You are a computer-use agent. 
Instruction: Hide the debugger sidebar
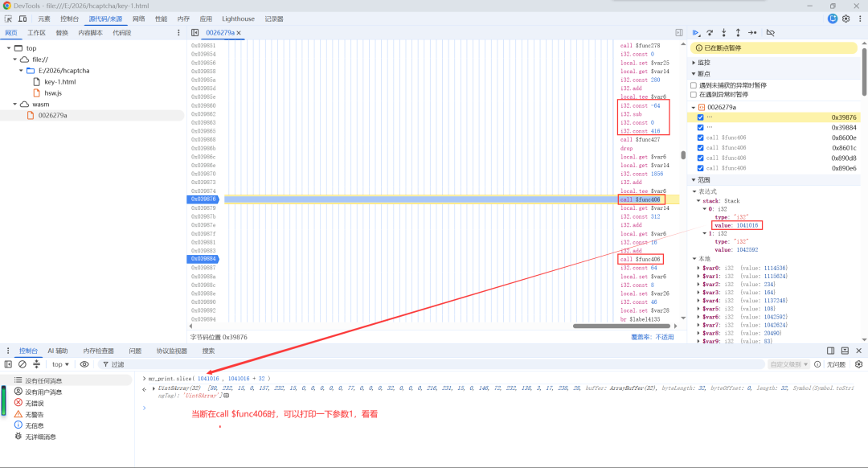pos(679,33)
